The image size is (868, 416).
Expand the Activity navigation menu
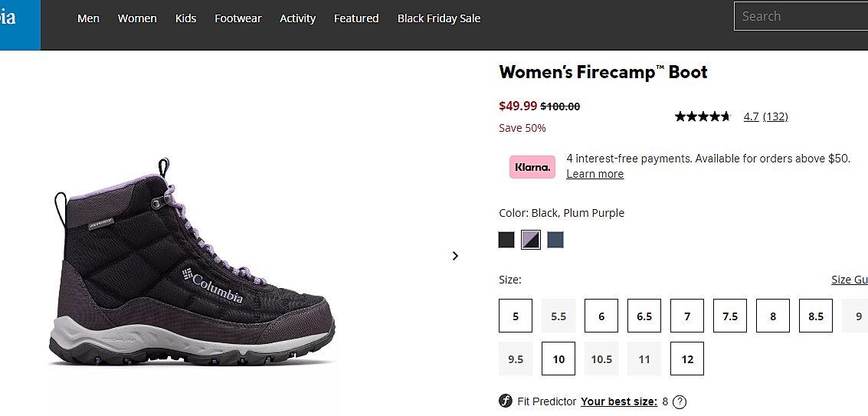point(297,18)
